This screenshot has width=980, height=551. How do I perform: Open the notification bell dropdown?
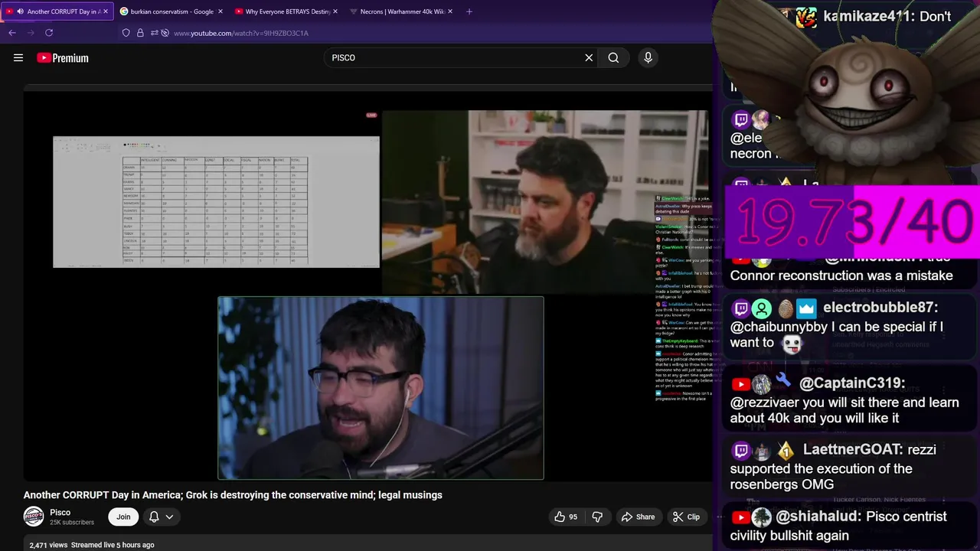tap(161, 517)
